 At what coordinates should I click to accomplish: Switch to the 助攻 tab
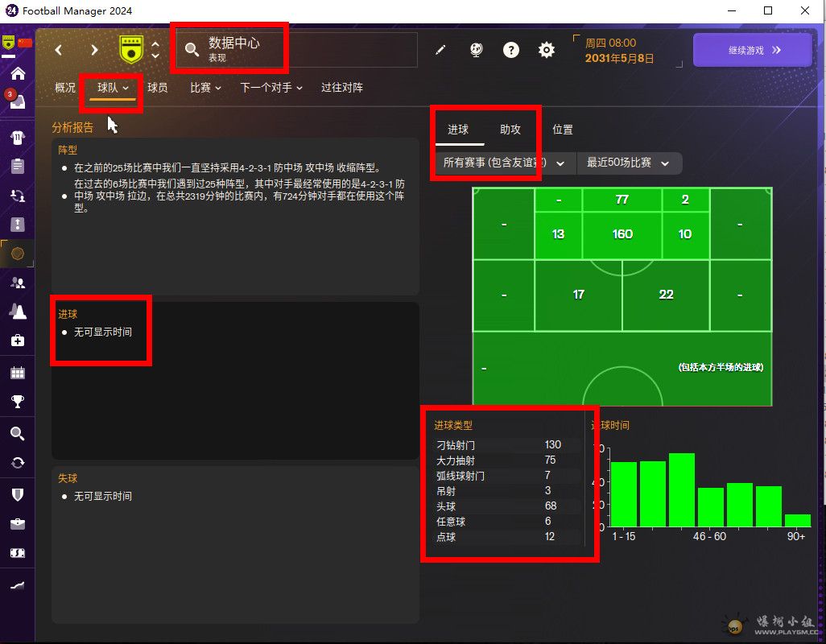[510, 130]
